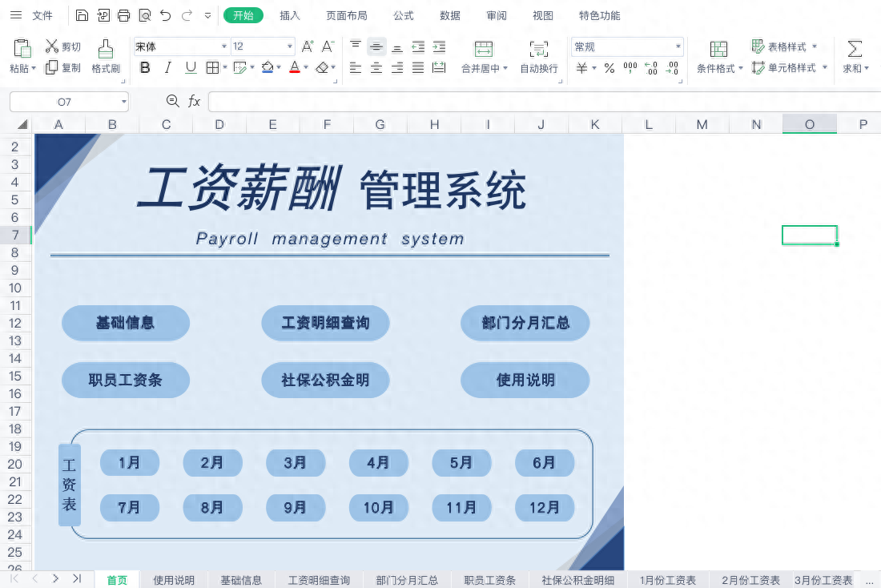The image size is (881, 588).
Task: Toggle Italic formatting
Action: [x=167, y=68]
